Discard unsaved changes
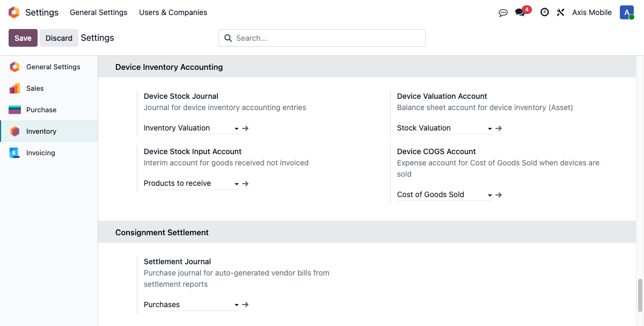Image resolution: width=644 pixels, height=326 pixels. pyautogui.click(x=58, y=38)
